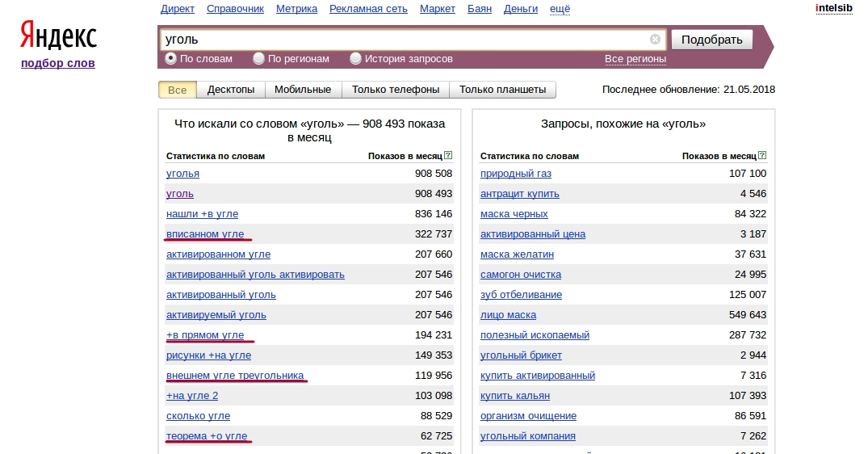Click the Yandex logo
Image resolution: width=868 pixels, height=454 pixels.
[58, 36]
